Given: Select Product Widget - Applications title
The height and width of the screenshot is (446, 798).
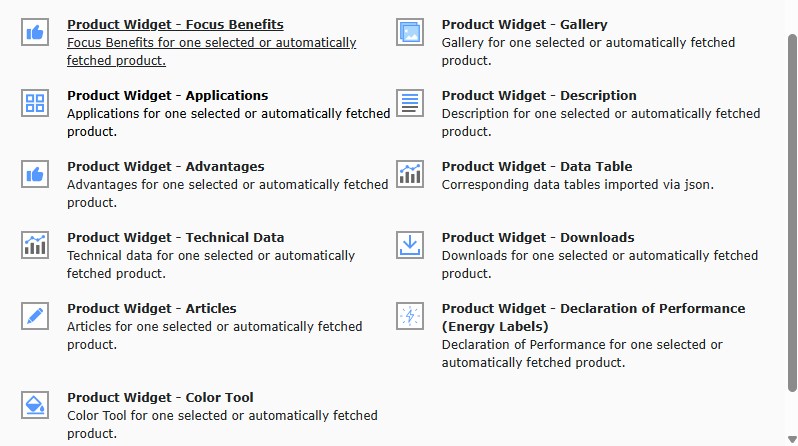Looking at the screenshot, I should (167, 95).
